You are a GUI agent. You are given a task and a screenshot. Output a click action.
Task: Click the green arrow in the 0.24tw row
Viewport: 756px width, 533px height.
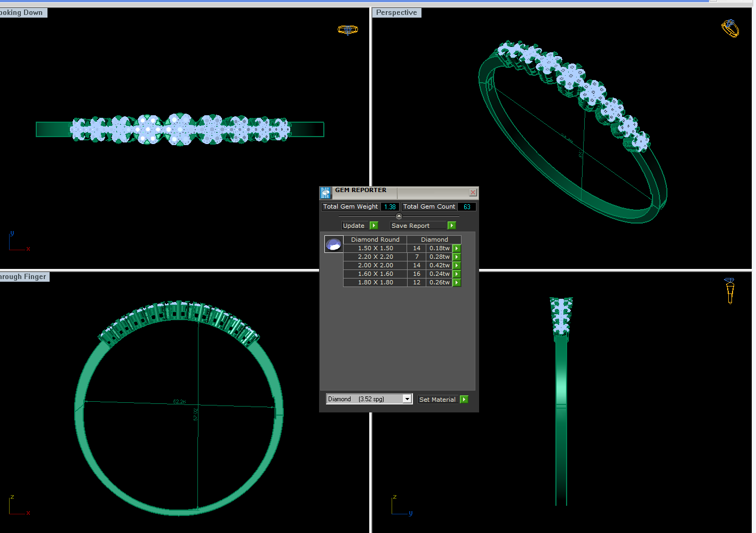tap(457, 274)
